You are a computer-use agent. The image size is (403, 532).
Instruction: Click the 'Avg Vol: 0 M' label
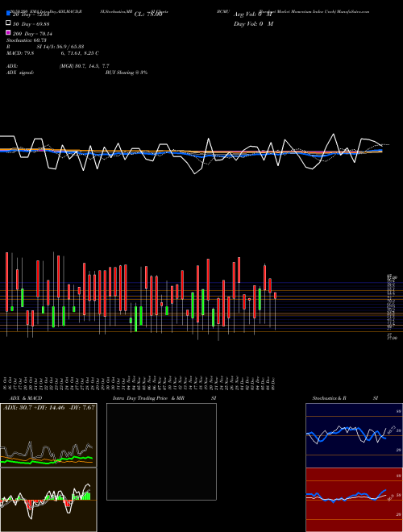click(253, 15)
